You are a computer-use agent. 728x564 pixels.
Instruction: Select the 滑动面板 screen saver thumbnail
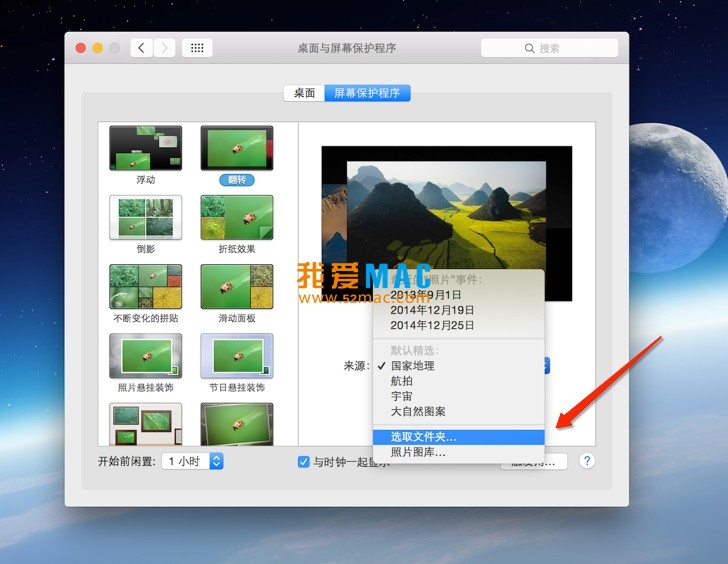click(x=237, y=286)
